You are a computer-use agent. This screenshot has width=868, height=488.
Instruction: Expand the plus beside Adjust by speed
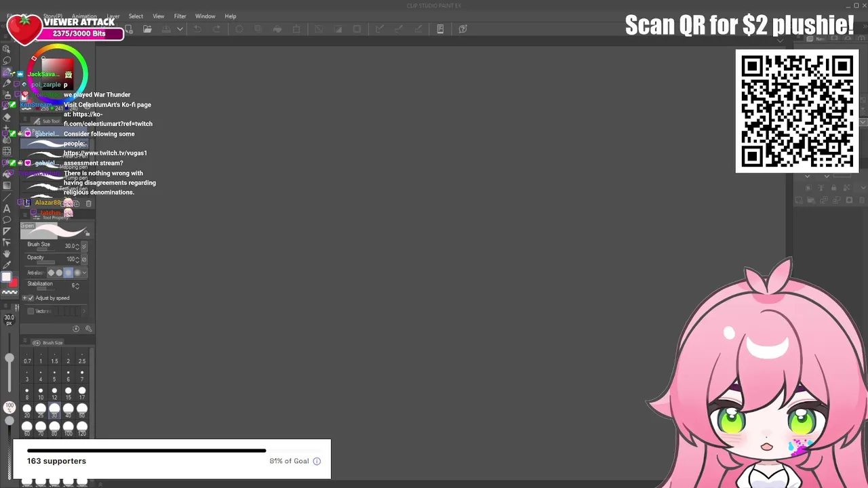[24, 298]
